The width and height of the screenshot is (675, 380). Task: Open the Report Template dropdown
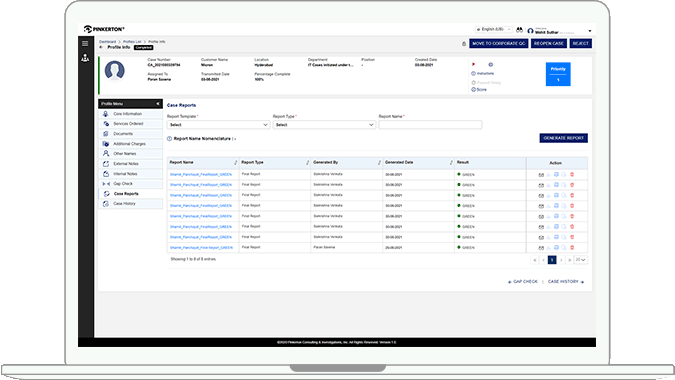(x=218, y=125)
